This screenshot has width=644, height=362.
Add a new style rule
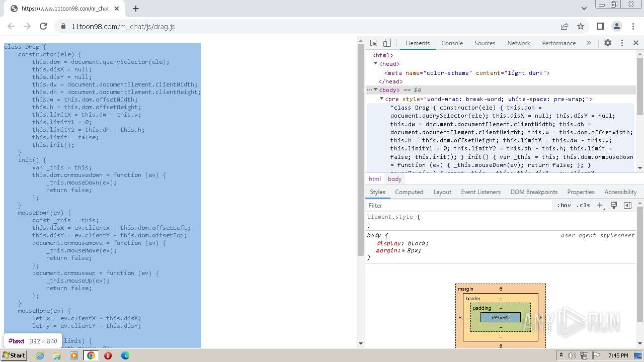(600, 205)
